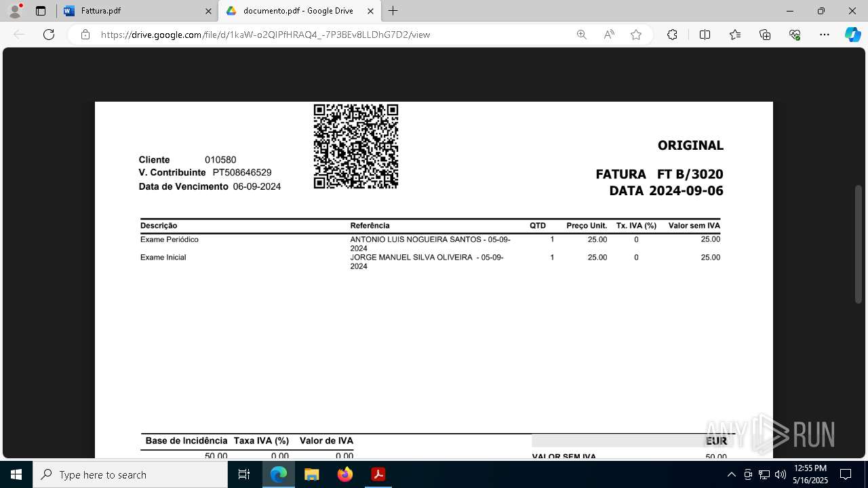The image size is (868, 488).
Task: Select the invoice number FT B/3020
Action: [690, 174]
